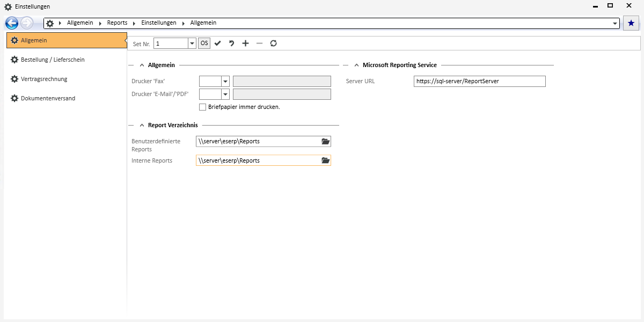Click the Server URL input field
This screenshot has width=644, height=322.
479,82
